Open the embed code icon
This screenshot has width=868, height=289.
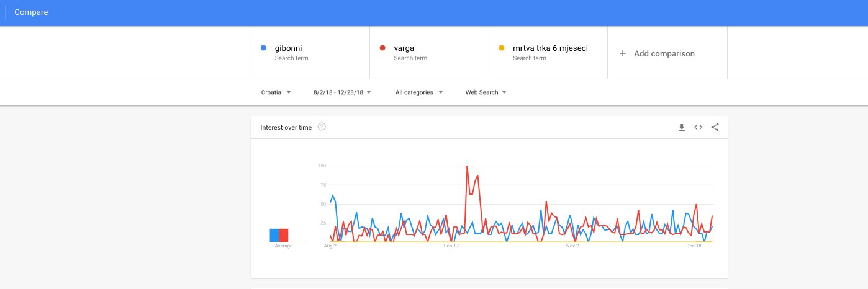(698, 127)
